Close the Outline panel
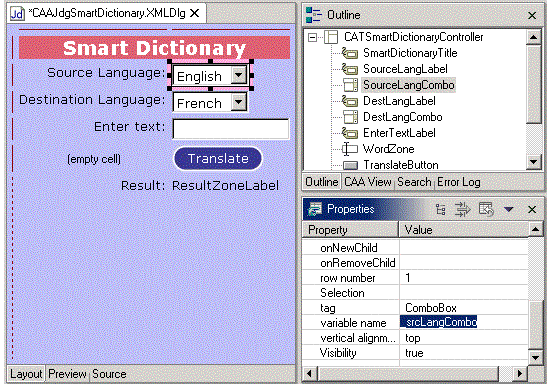 pos(532,15)
